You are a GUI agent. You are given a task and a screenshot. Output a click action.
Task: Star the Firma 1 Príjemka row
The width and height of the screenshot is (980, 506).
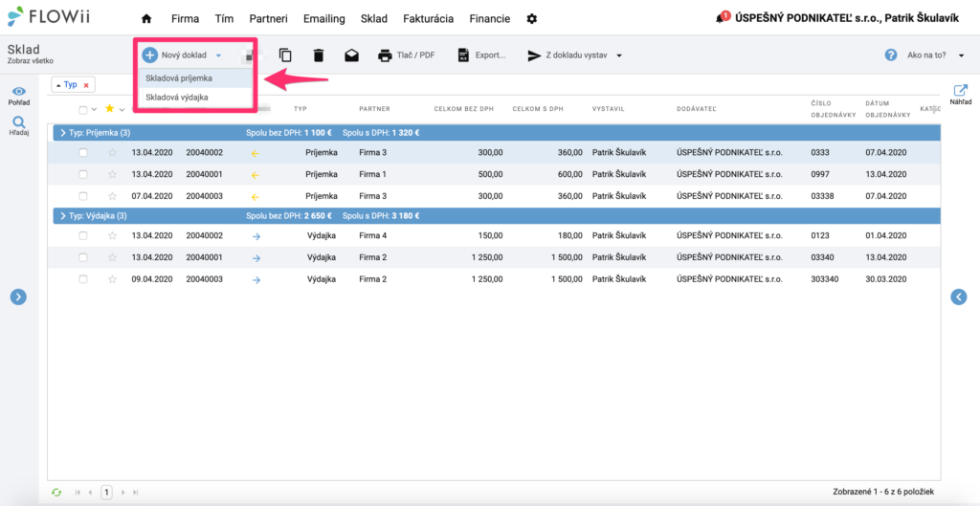tap(113, 174)
